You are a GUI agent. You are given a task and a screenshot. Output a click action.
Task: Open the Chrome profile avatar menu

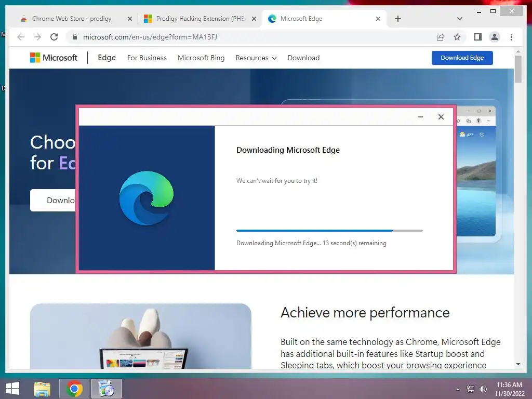click(x=495, y=37)
